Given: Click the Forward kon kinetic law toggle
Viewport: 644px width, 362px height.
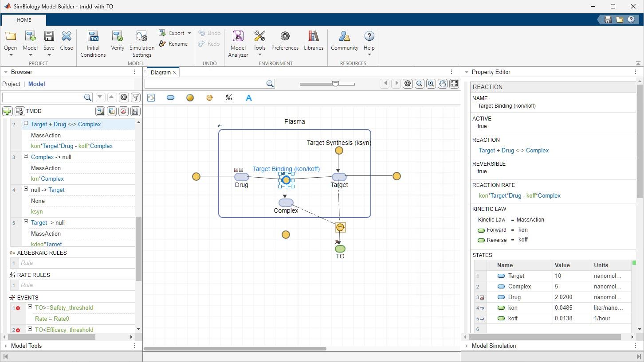Looking at the screenshot, I should click(481, 230).
